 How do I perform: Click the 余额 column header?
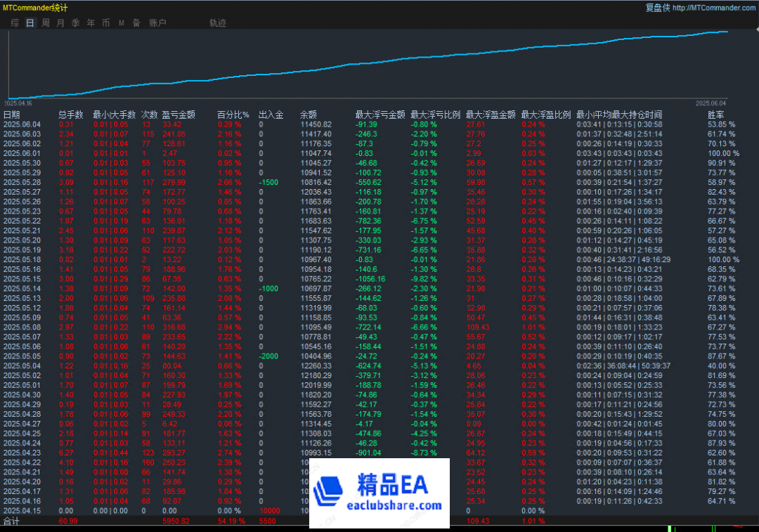point(309,115)
